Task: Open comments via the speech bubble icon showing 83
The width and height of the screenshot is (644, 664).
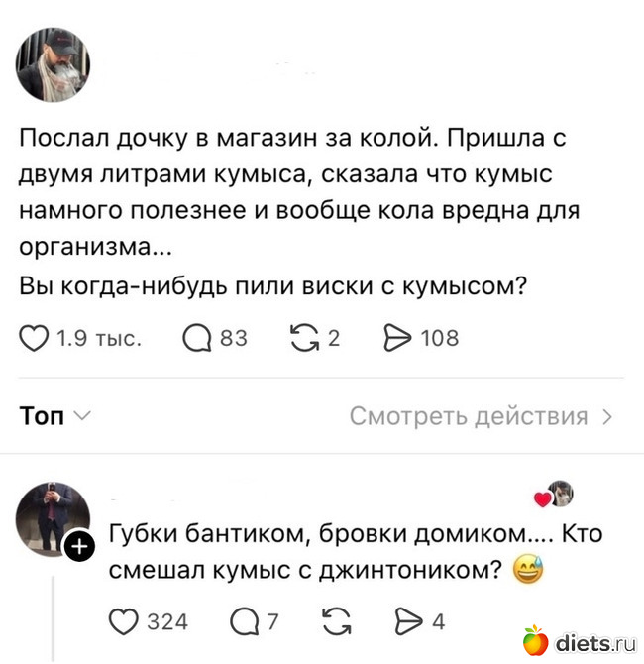Action: coord(196,339)
